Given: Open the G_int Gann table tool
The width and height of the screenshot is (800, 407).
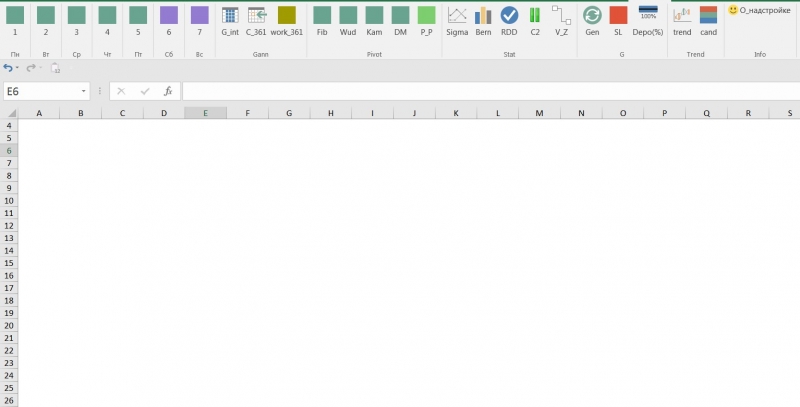Looking at the screenshot, I should [230, 21].
